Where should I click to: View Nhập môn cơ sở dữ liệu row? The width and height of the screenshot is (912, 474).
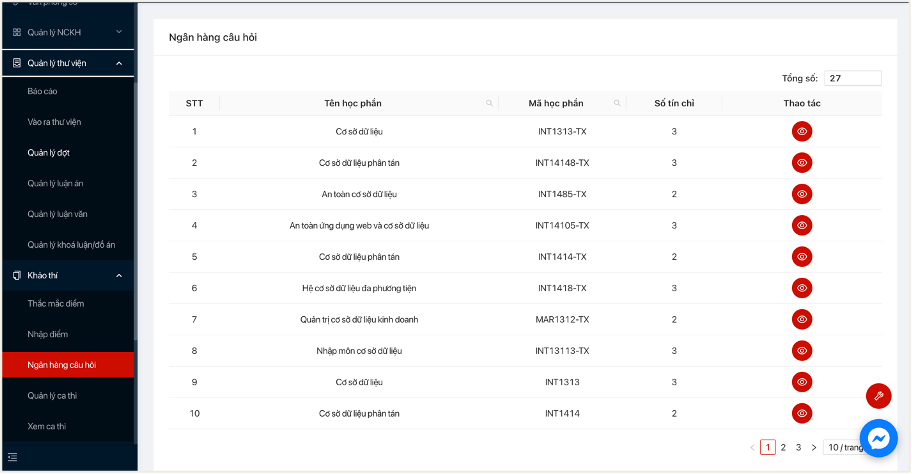pos(801,351)
